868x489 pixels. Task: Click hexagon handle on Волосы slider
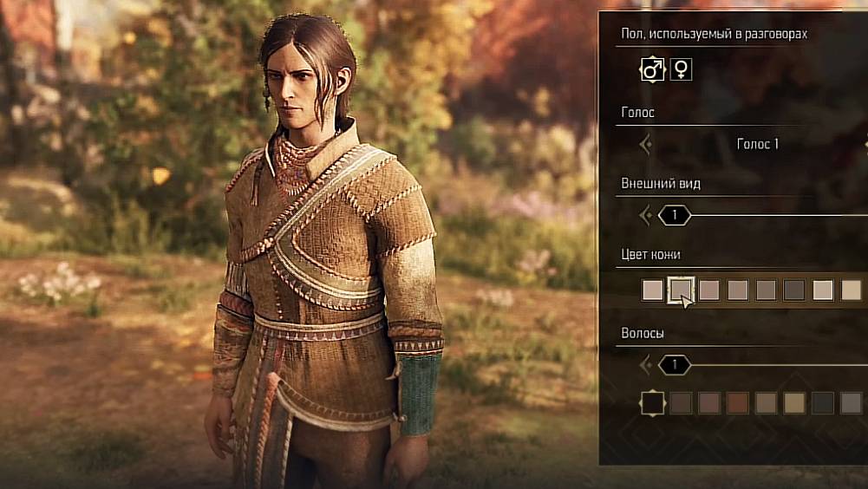pos(675,366)
